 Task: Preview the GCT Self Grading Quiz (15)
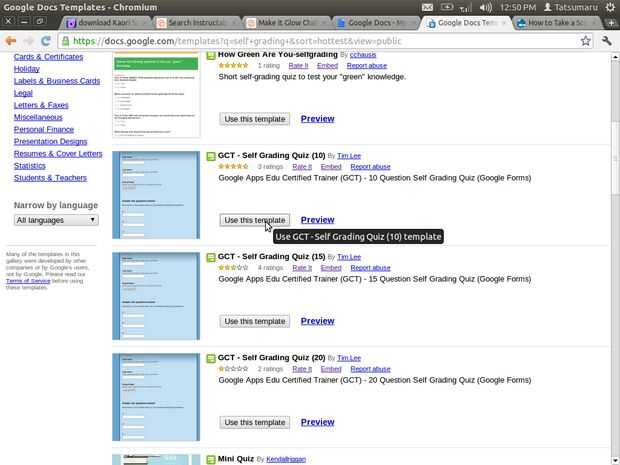(318, 321)
